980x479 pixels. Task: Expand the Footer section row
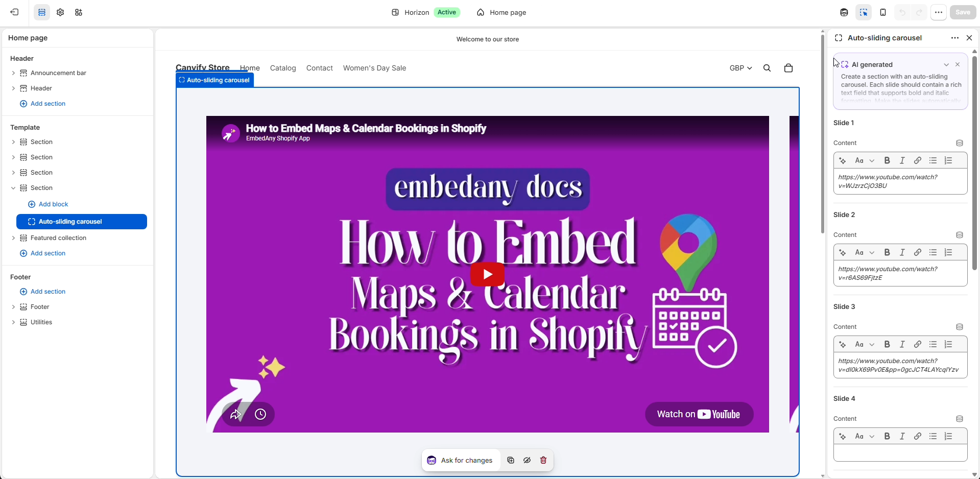click(x=13, y=307)
